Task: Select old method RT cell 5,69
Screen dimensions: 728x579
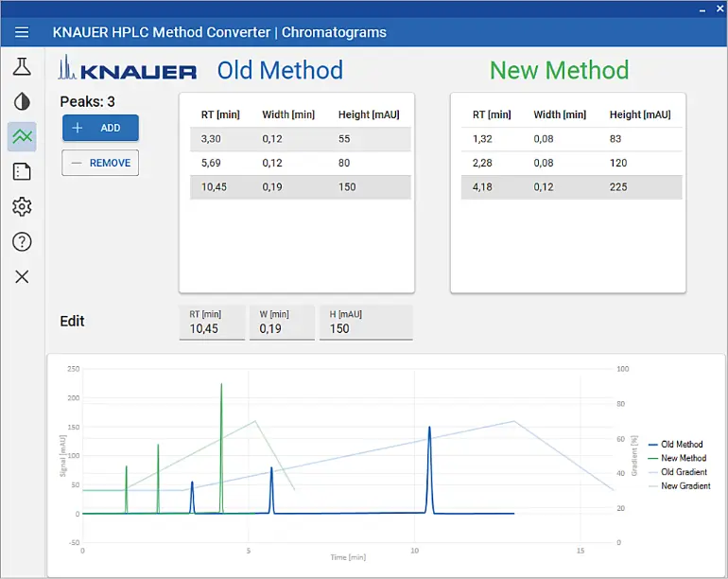Action: pyautogui.click(x=211, y=163)
